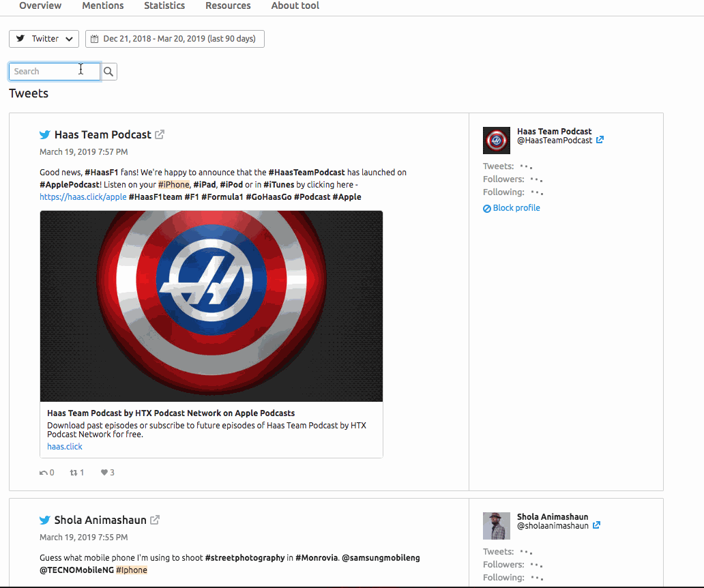This screenshot has width=704, height=588.
Task: Open the Overview tab
Action: click(40, 6)
